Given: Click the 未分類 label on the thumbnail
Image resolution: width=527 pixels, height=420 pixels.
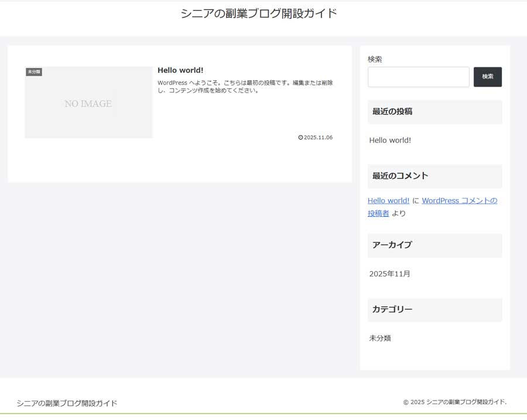Looking at the screenshot, I should (x=33, y=71).
